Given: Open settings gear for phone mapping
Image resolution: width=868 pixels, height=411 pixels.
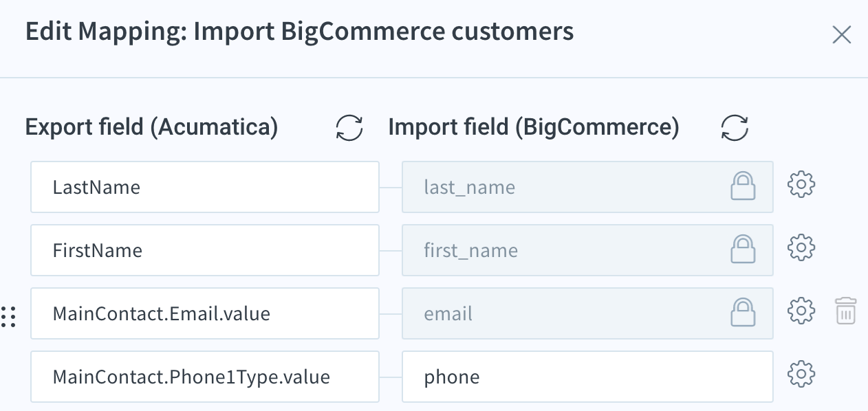Looking at the screenshot, I should pyautogui.click(x=801, y=374).
